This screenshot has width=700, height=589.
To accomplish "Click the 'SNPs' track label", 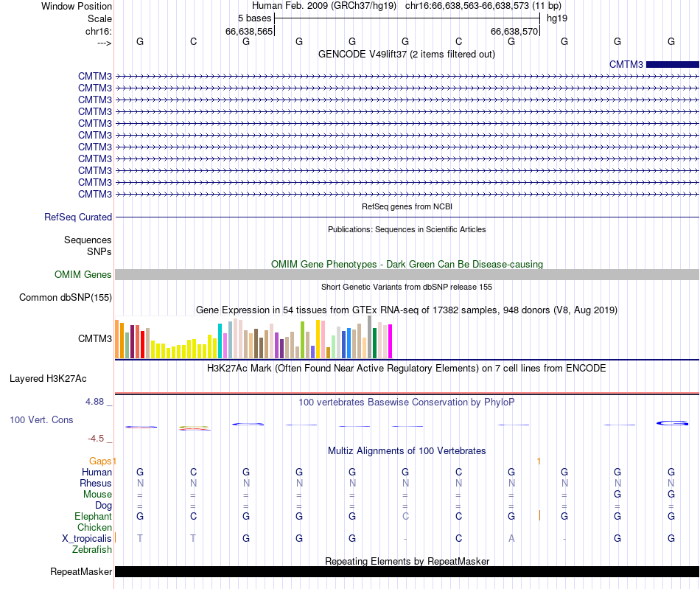I will (99, 251).
